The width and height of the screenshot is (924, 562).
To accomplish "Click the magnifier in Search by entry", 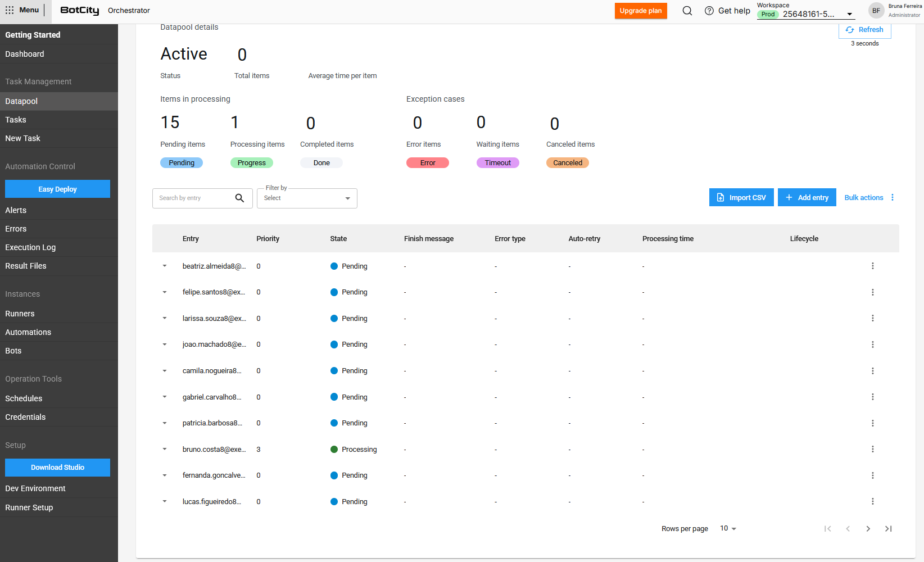I will 239,198.
